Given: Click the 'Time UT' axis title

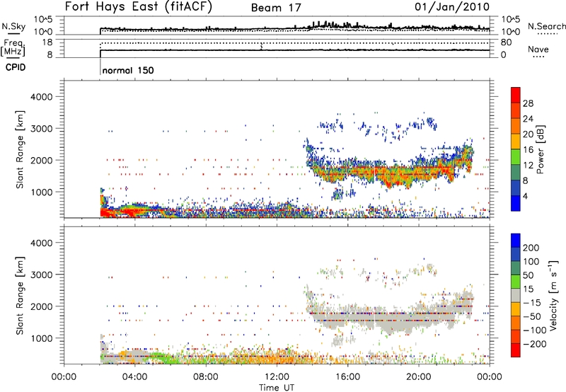Looking at the screenshot, I should tap(277, 388).
